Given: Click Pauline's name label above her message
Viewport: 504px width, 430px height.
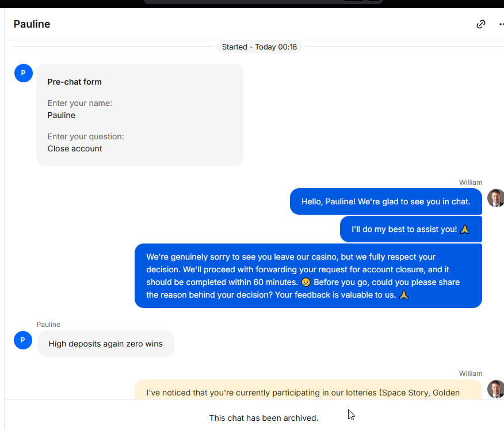Looking at the screenshot, I should pos(48,325).
